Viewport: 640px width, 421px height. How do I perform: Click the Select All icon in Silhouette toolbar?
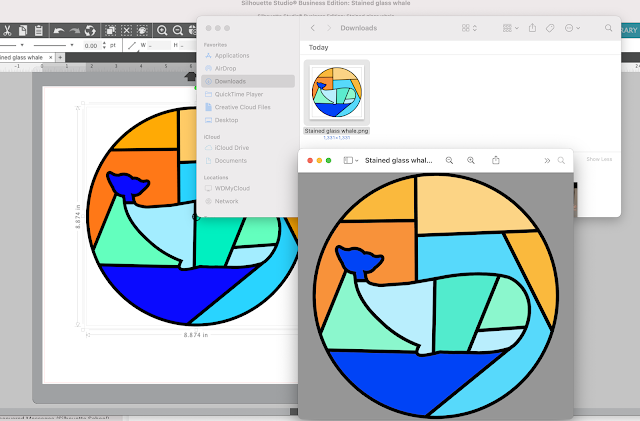(x=110, y=30)
